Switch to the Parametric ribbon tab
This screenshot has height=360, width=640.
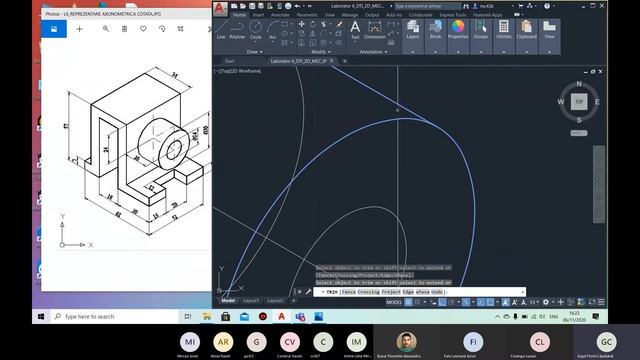[x=307, y=15]
